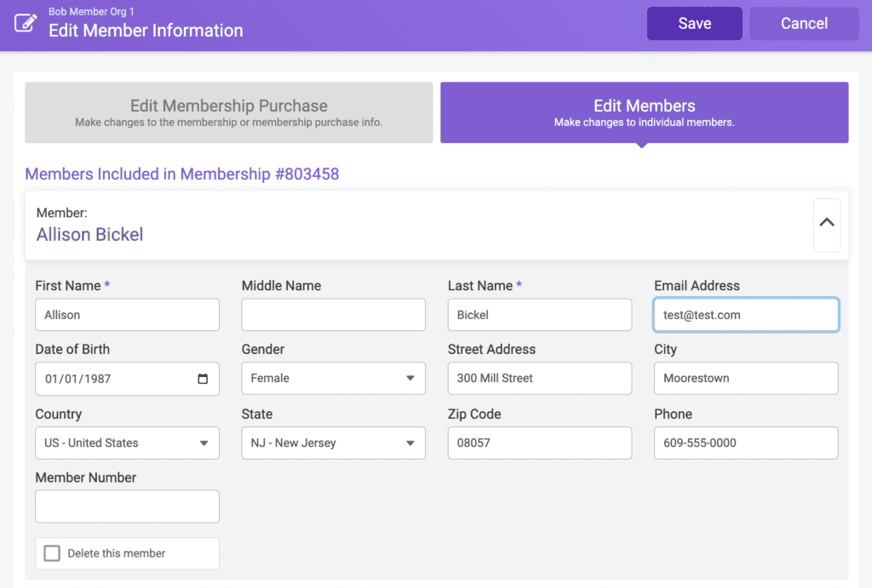Click the Date of Birth field
The width and height of the screenshot is (872, 588).
127,379
